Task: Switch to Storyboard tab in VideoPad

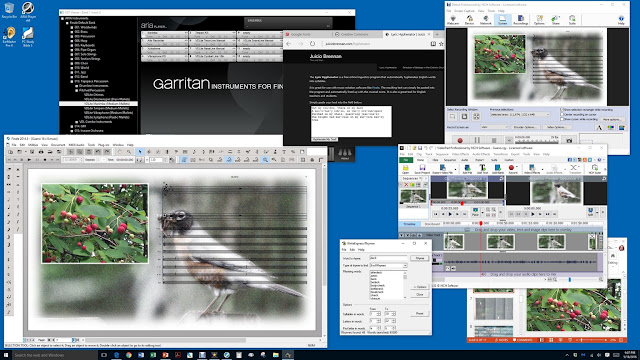Action: 432,224
